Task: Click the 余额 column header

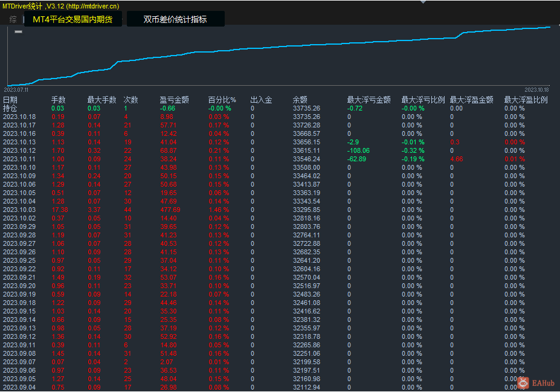Action: pos(300,100)
